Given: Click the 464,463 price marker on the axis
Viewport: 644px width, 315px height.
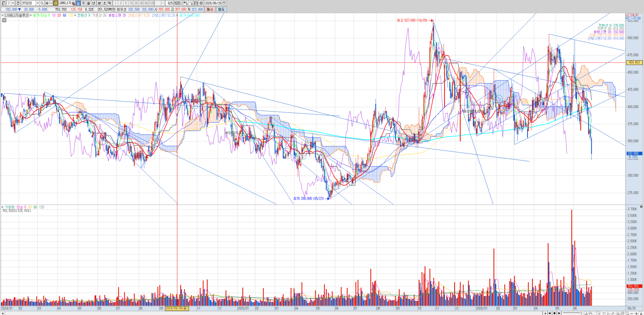Looking at the screenshot, I should (634, 63).
